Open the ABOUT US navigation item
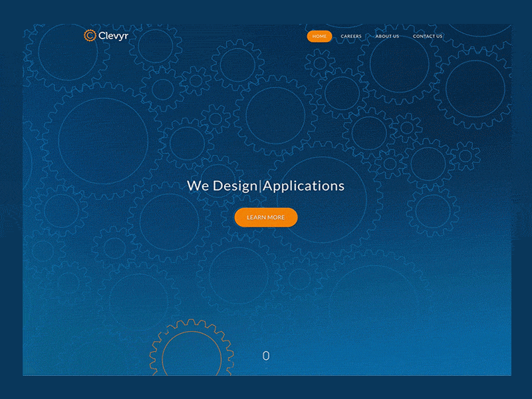 (x=387, y=36)
